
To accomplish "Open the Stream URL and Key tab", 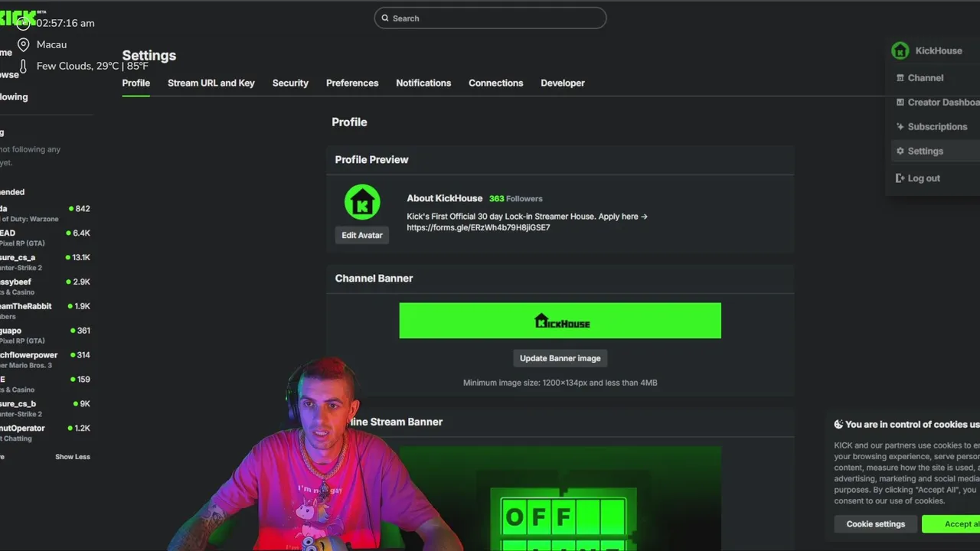I will [211, 83].
